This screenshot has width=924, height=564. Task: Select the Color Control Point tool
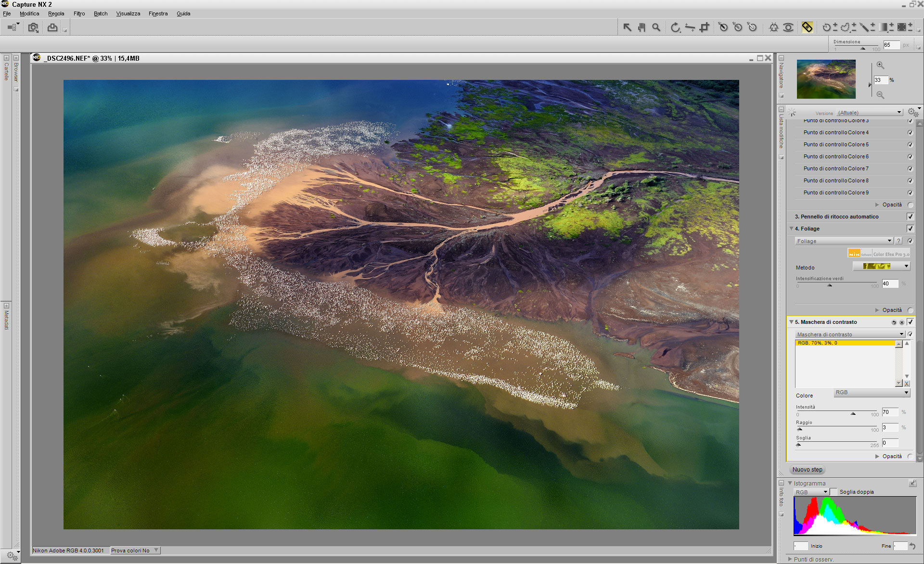[774, 27]
